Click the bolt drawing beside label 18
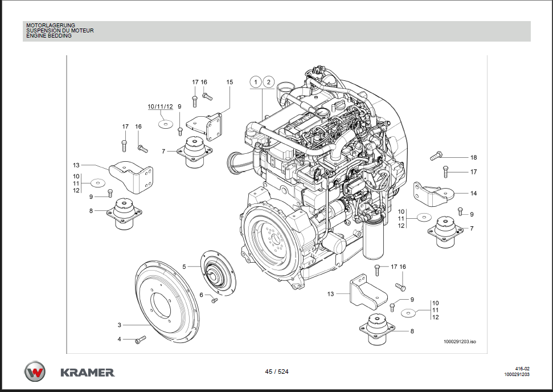Image resolution: width=553 pixels, height=392 pixels. pyautogui.click(x=436, y=154)
